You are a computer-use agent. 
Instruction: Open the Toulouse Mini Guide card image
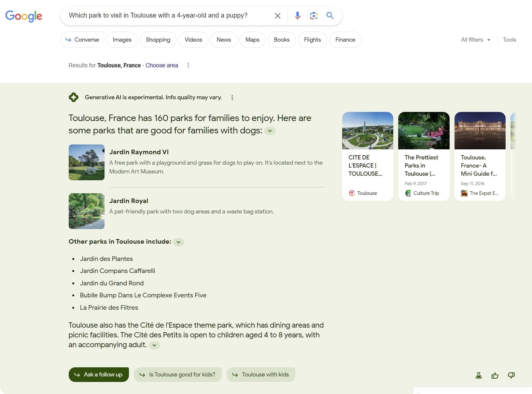480,130
